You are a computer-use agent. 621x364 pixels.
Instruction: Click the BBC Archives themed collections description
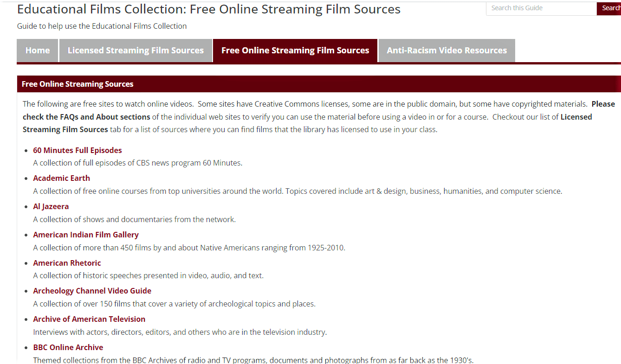click(253, 360)
